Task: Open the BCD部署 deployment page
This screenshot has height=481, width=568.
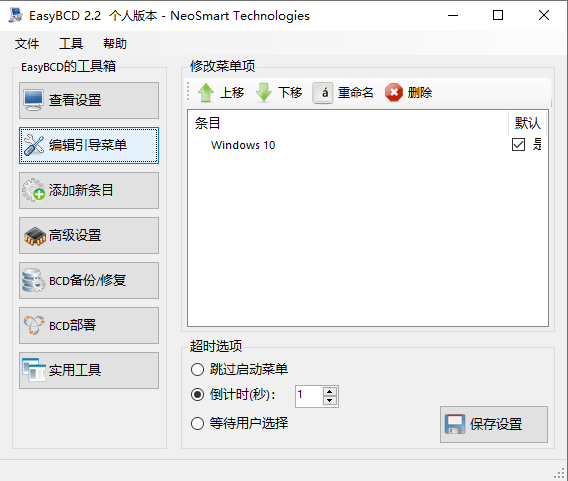Action: click(x=89, y=325)
